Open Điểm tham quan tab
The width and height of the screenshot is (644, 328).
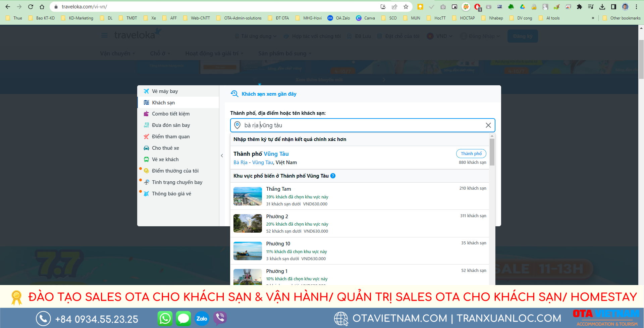(178, 137)
